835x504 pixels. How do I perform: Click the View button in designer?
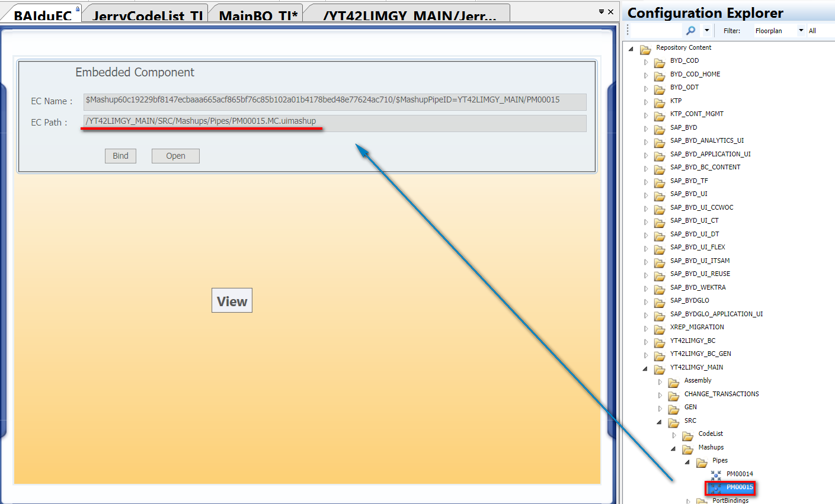click(x=232, y=300)
